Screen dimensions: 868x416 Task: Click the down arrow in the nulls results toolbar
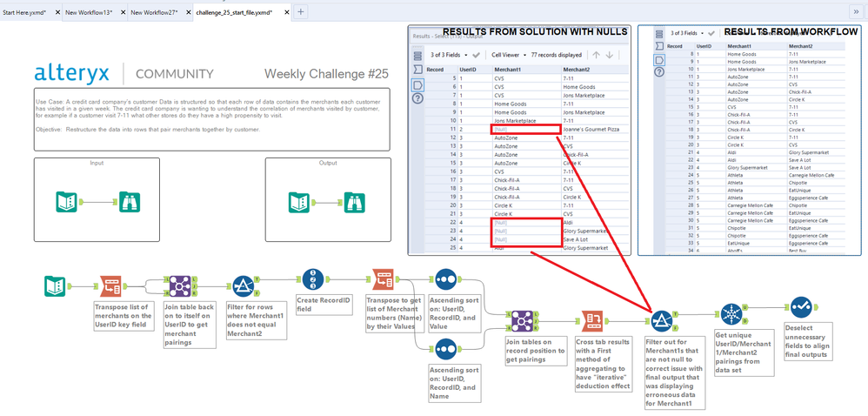pyautogui.click(x=609, y=55)
